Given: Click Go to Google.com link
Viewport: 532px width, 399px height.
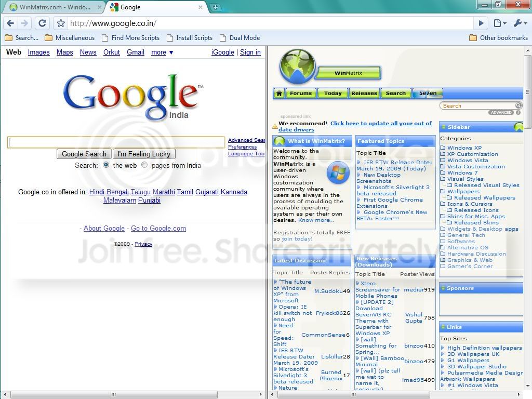Looking at the screenshot, I should pyautogui.click(x=158, y=229).
